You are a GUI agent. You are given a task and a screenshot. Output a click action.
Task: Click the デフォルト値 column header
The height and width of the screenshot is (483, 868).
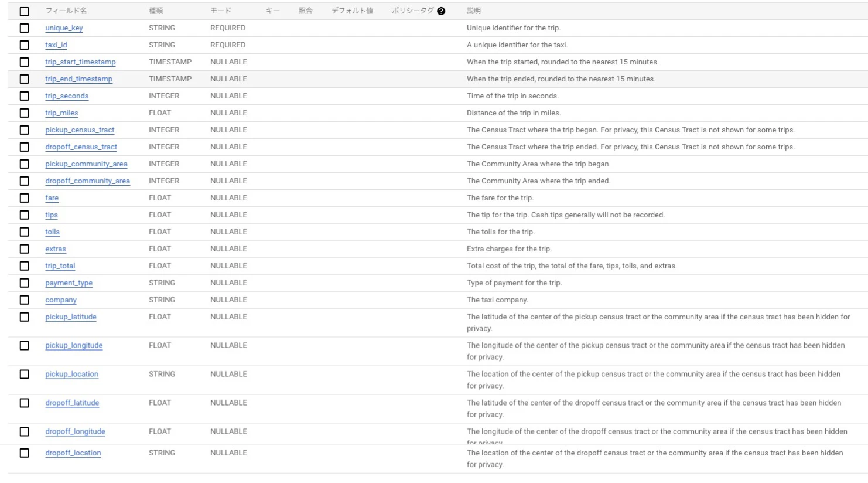[352, 11]
